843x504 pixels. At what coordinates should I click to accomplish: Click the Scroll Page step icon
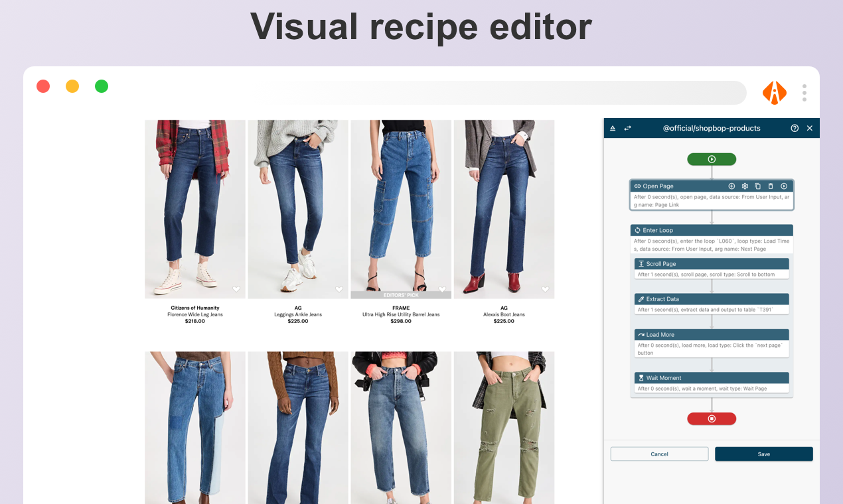[641, 263]
